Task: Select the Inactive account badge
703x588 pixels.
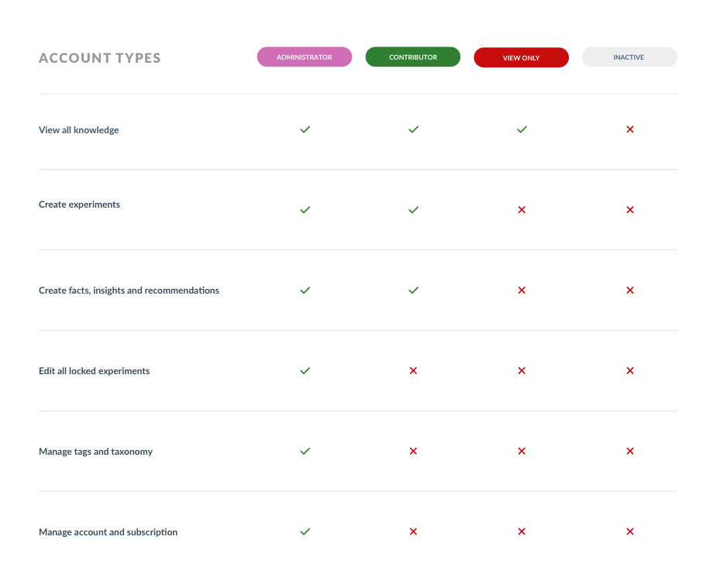Action: [x=629, y=57]
